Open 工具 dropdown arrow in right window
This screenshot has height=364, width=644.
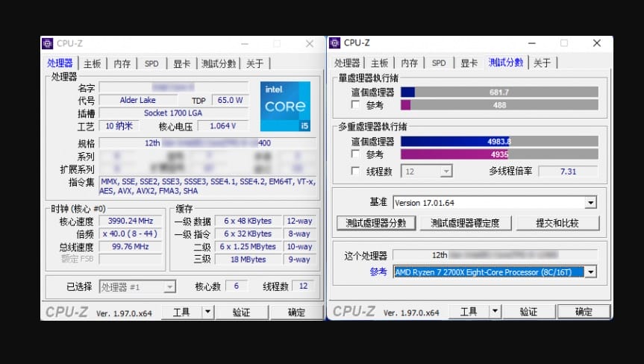coord(495,312)
